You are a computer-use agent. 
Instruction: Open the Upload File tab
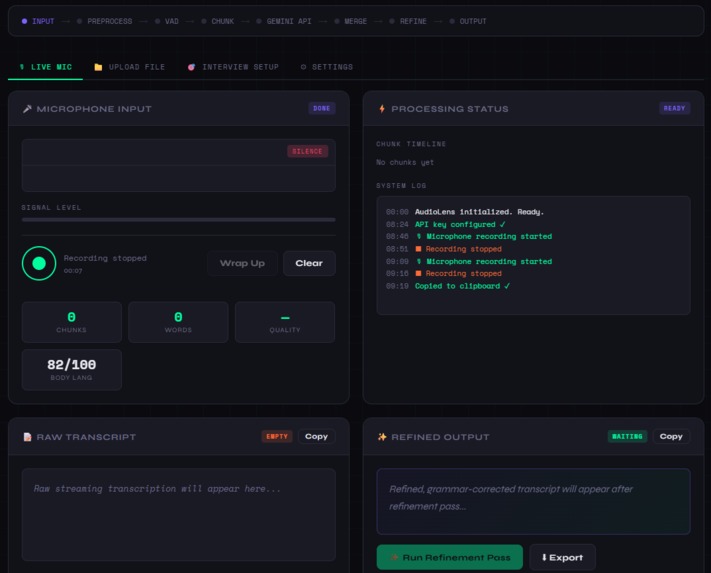[x=130, y=67]
